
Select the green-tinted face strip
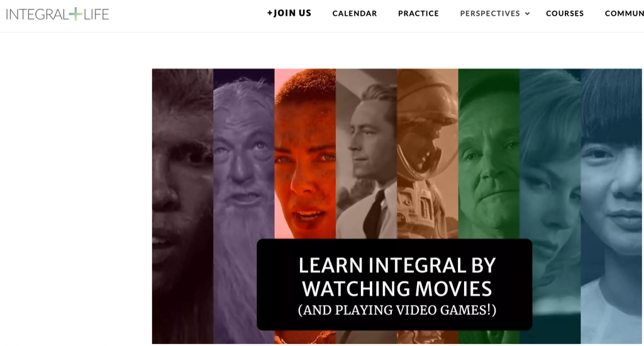pyautogui.click(x=489, y=153)
